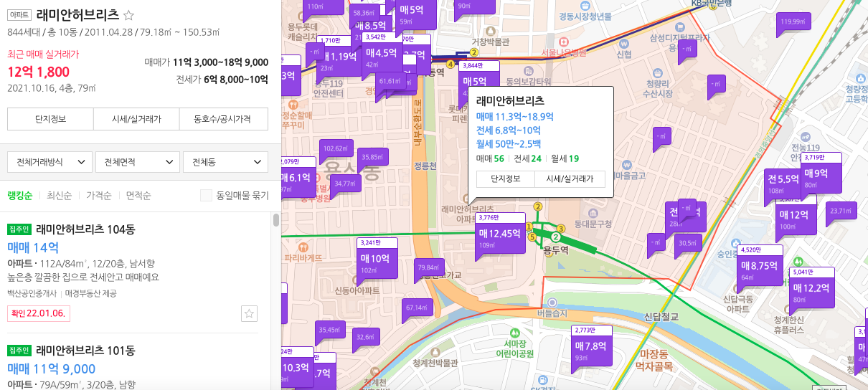Sort listings by 랭킹순

[20, 196]
